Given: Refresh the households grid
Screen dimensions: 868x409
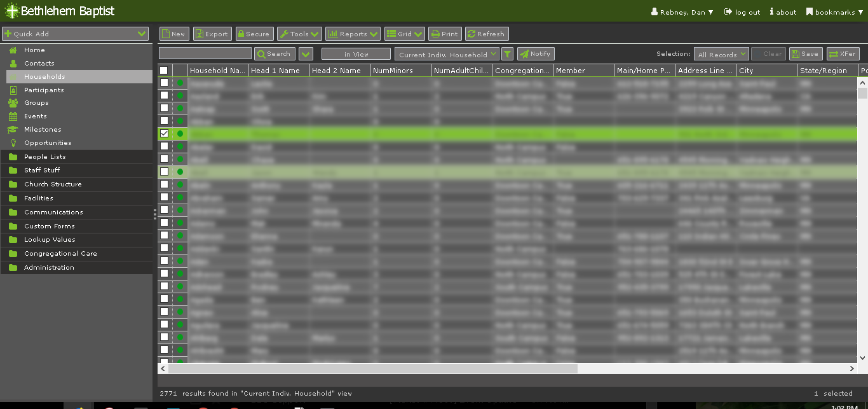Looking at the screenshot, I should click(487, 34).
